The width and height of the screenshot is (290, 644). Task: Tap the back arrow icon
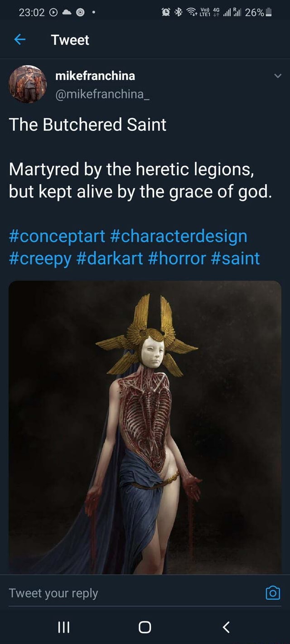point(19,40)
